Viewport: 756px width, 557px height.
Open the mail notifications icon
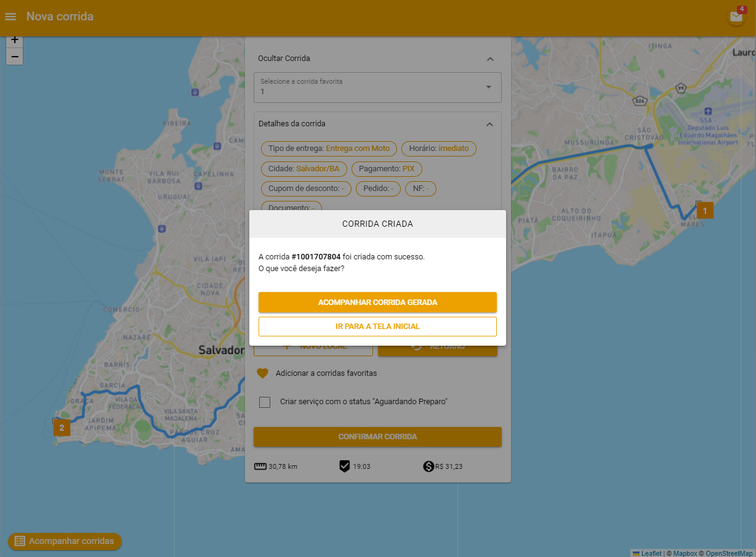pos(736,17)
